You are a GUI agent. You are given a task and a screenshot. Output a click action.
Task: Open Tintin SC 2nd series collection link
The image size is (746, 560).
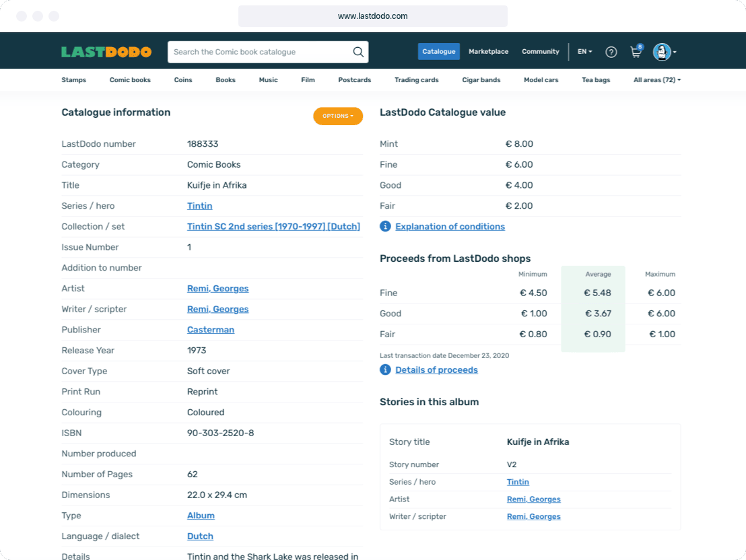(x=273, y=227)
